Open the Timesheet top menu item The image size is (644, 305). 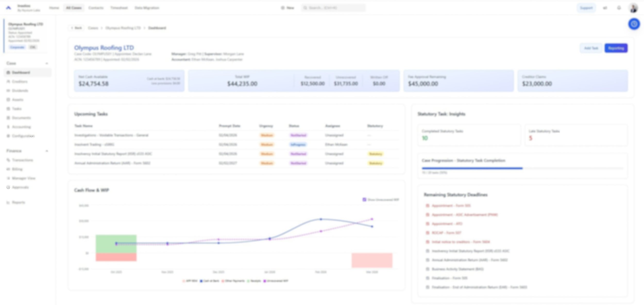[x=119, y=8]
